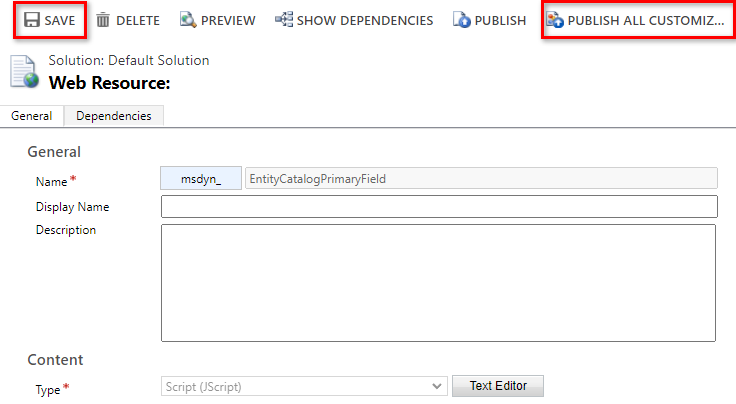
Task: Click the web resource document globe icon
Action: [x=24, y=71]
